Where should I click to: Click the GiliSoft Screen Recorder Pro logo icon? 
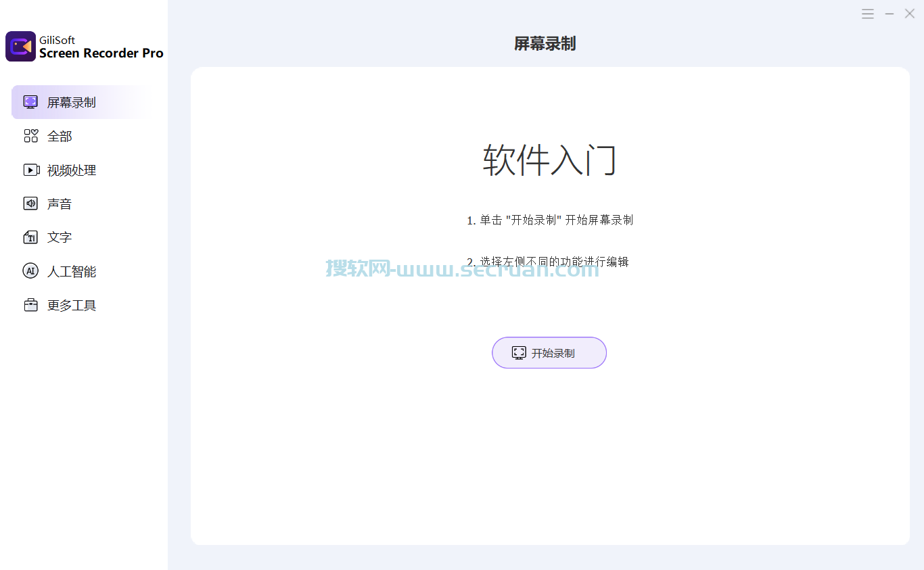click(20, 46)
